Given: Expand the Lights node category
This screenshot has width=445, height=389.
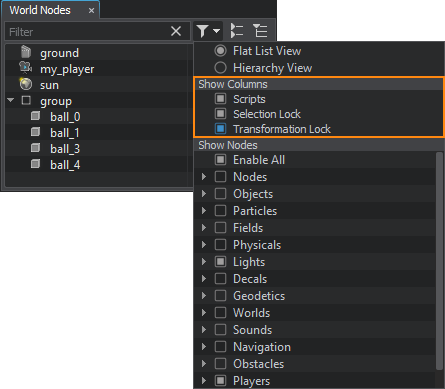Looking at the screenshot, I should coord(204,262).
